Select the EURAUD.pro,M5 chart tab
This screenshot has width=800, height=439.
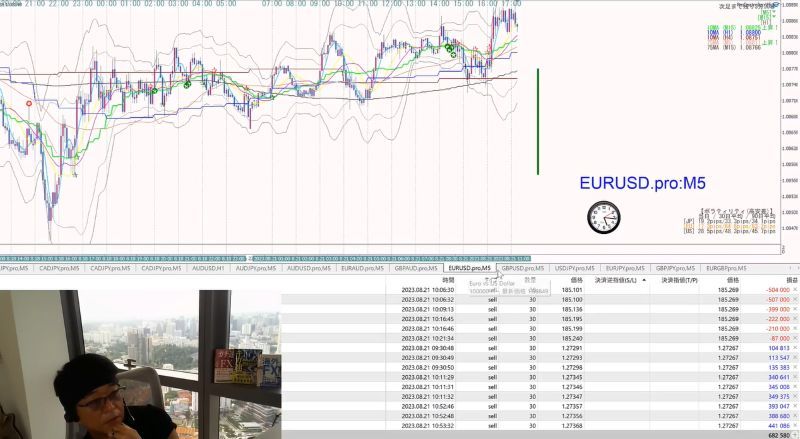click(362, 268)
